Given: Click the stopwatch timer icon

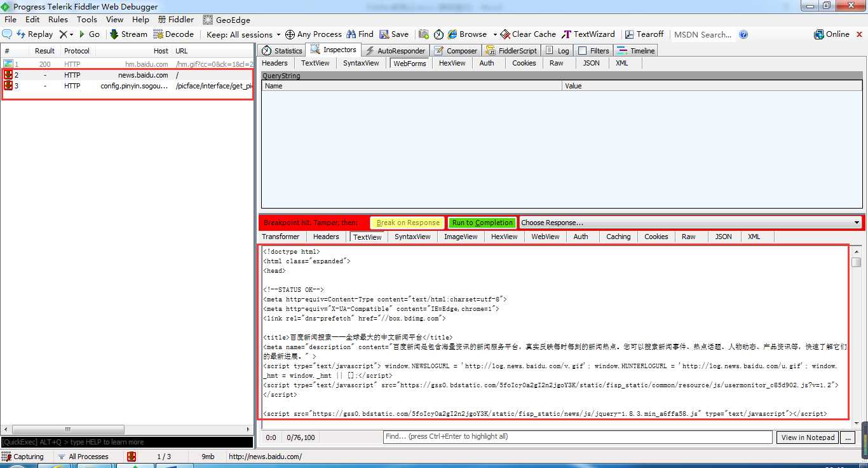Looking at the screenshot, I should [x=438, y=34].
